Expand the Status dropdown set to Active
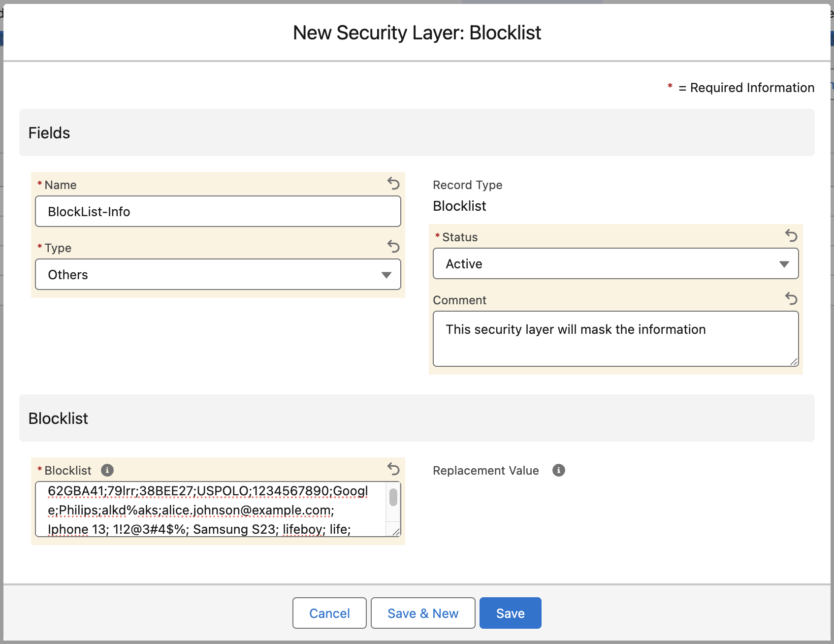The image size is (834, 644). point(615,264)
